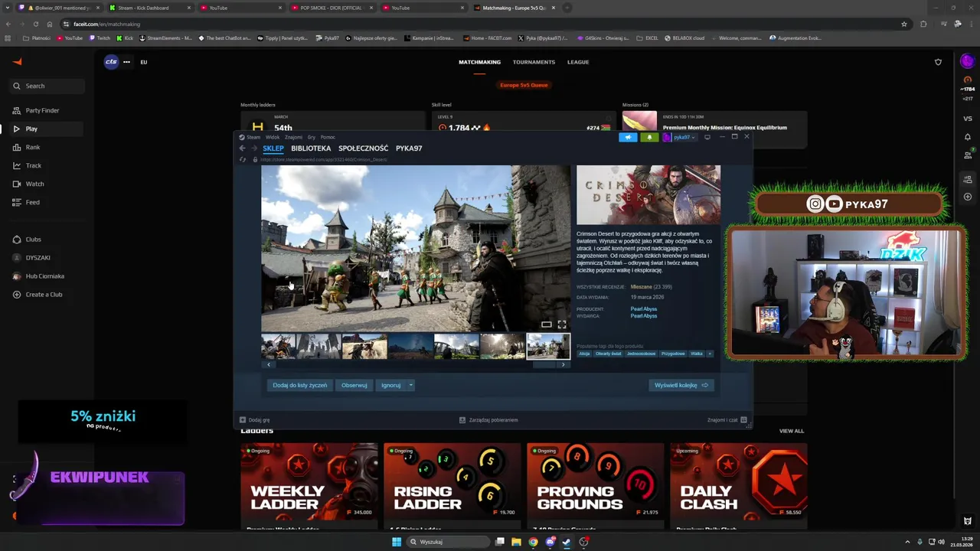Open Steam notifications green bell

coord(649,137)
